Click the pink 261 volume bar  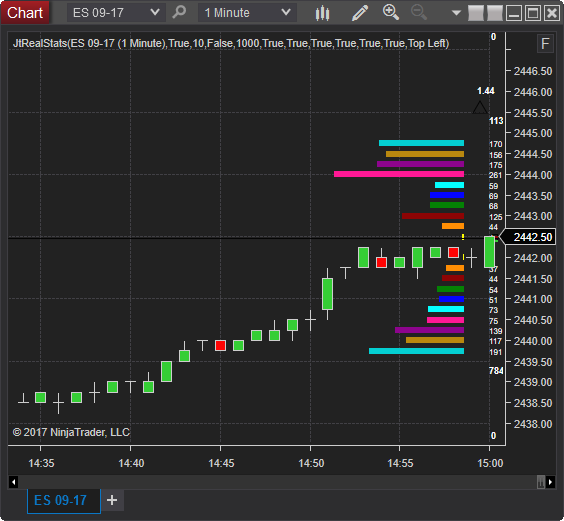tap(399, 174)
